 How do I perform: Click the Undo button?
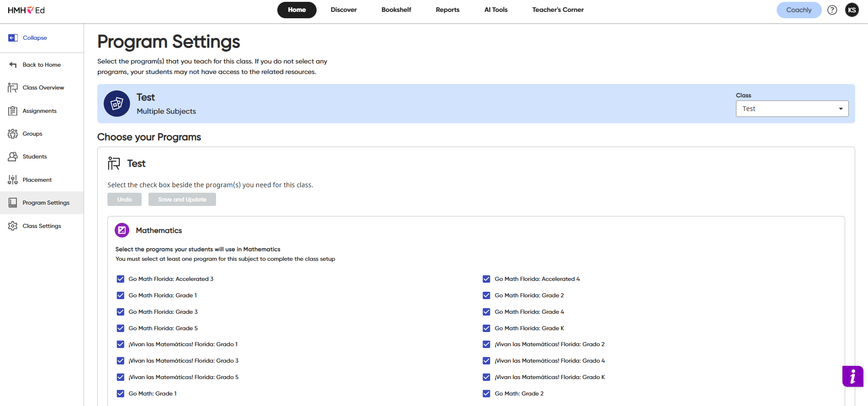pyautogui.click(x=125, y=200)
